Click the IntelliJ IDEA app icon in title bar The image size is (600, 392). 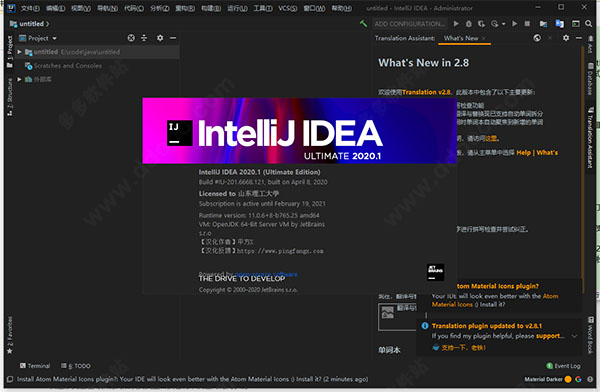[11, 8]
